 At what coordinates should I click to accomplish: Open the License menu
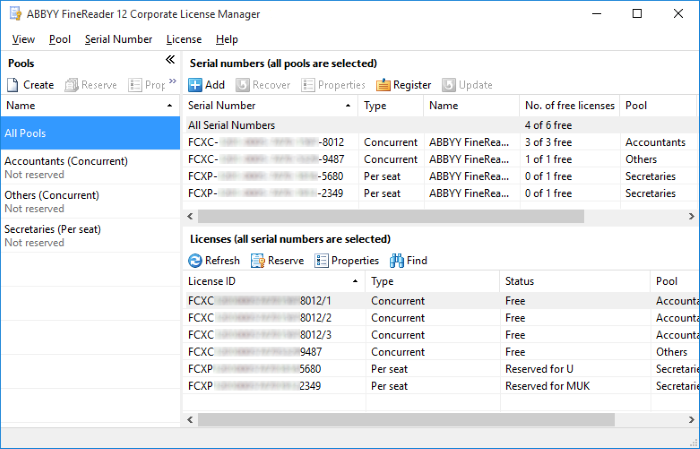[x=184, y=39]
